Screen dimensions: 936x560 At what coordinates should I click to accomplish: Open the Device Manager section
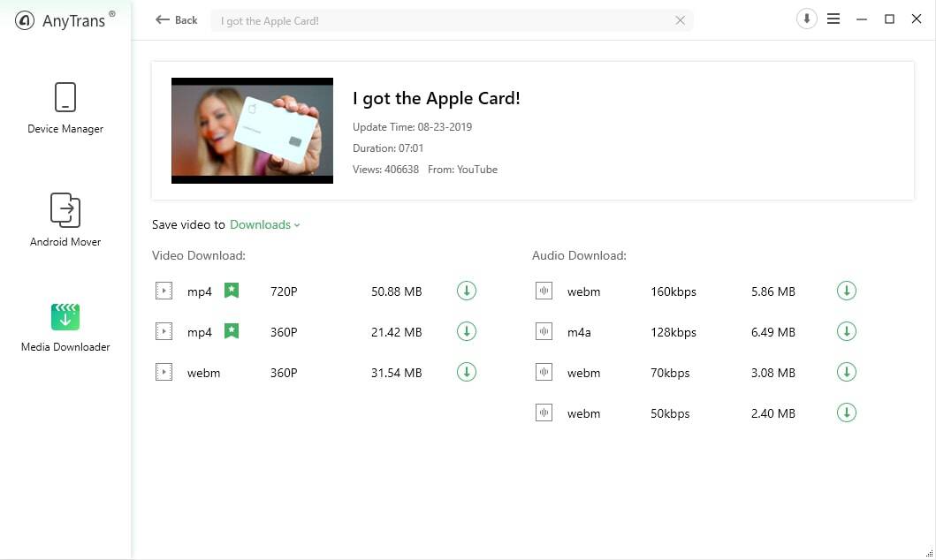tap(65, 108)
